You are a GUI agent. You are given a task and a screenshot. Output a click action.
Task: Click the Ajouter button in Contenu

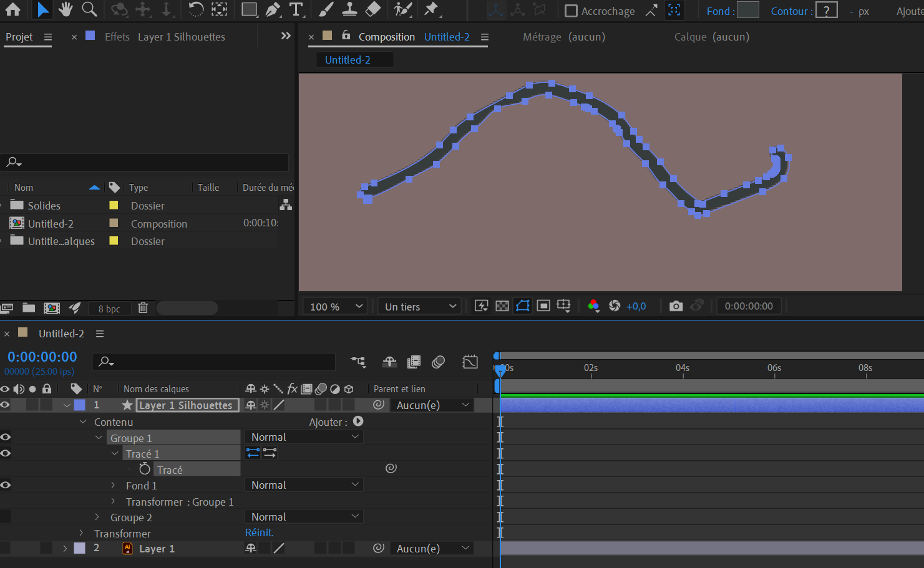[x=358, y=422]
